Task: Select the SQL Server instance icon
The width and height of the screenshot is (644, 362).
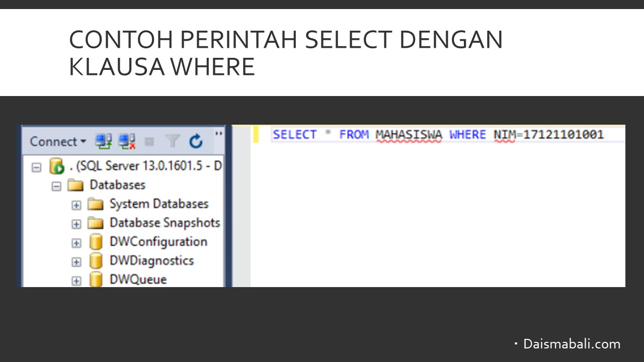Action: (x=57, y=166)
